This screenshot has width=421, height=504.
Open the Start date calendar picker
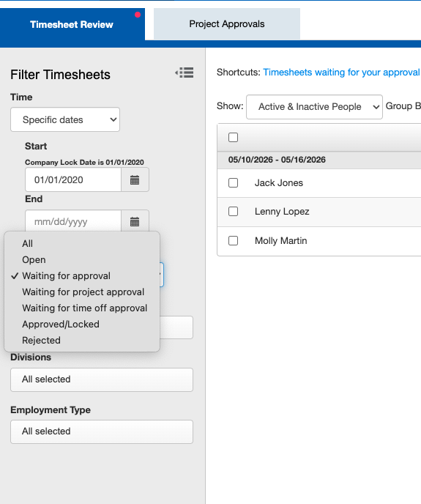[135, 179]
